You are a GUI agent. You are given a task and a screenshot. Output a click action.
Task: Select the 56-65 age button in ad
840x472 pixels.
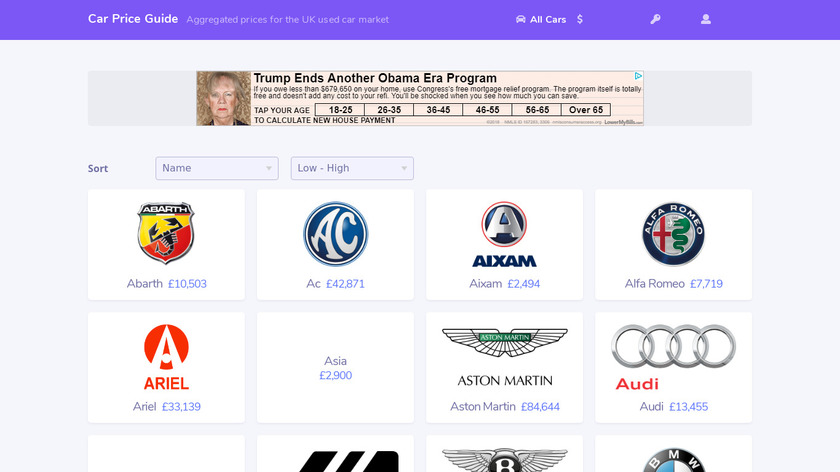(537, 110)
